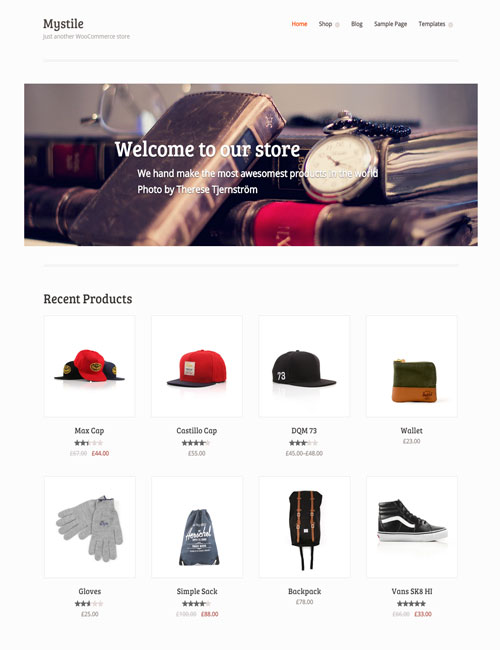Click the Mystile site title

point(63,24)
